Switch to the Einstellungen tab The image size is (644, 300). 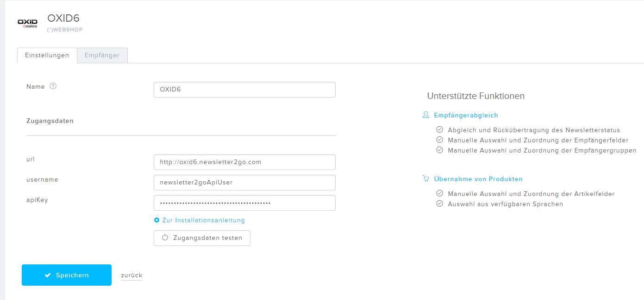(x=47, y=55)
